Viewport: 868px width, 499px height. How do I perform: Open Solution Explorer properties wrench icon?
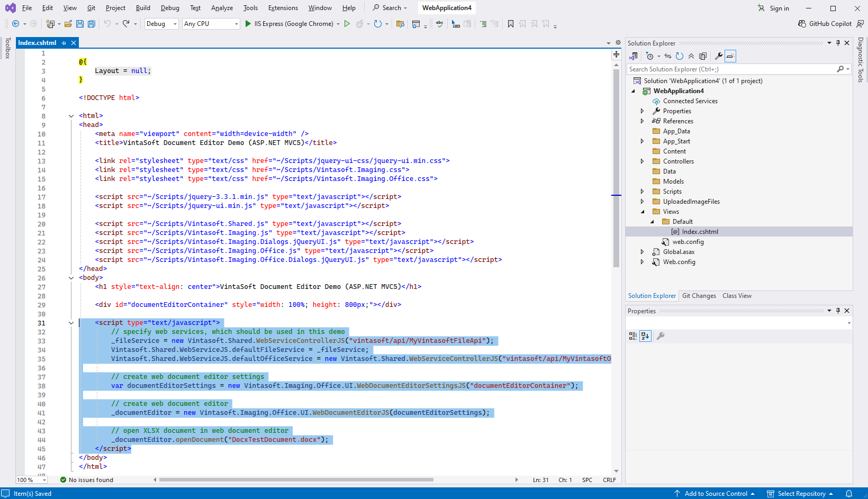click(718, 56)
